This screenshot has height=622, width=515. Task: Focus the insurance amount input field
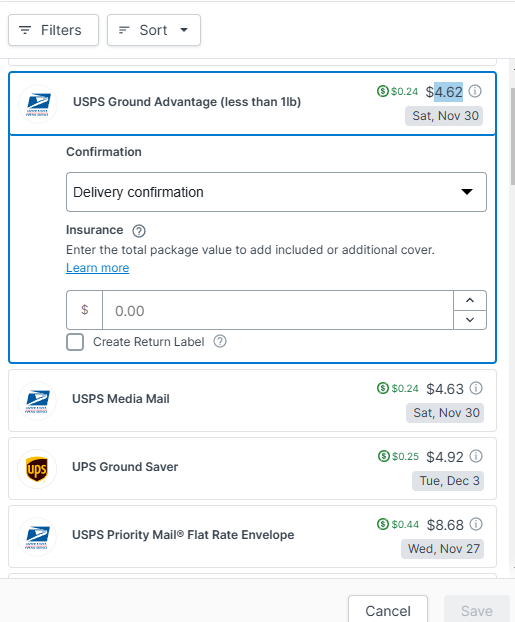point(278,310)
